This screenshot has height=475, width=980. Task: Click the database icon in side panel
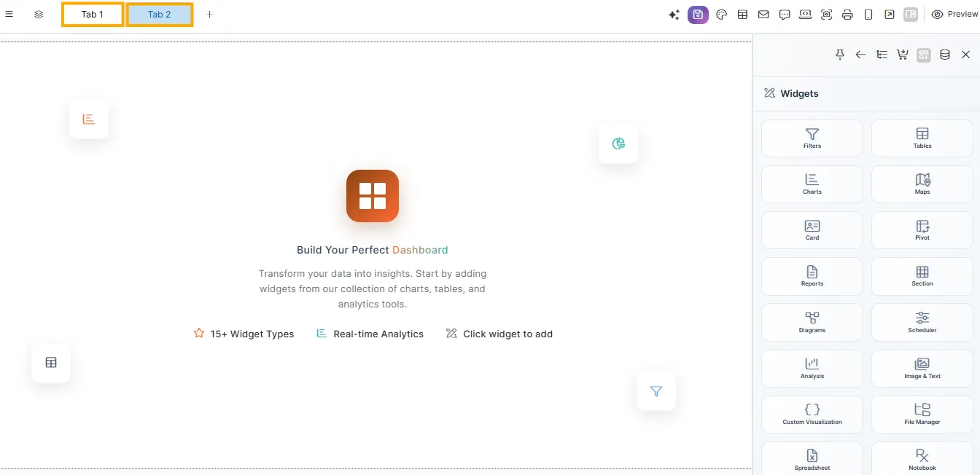pos(945,55)
